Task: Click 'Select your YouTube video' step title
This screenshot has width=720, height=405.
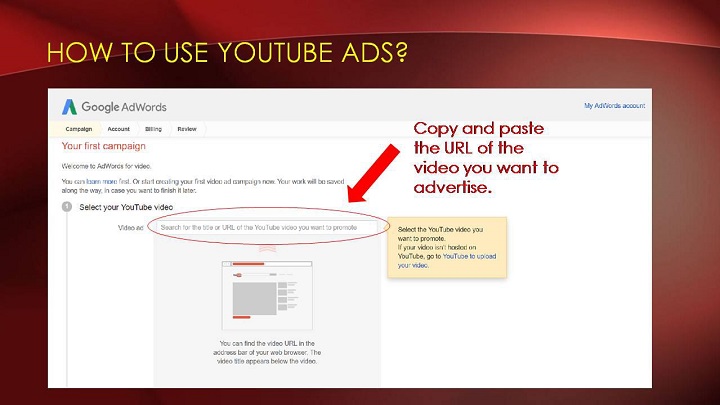Action: tap(126, 207)
